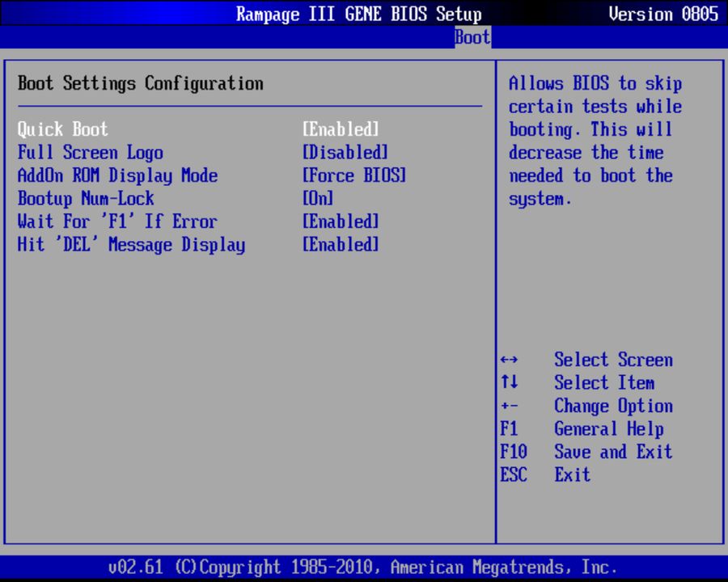Click the Change Option help text
Image resolution: width=728 pixels, height=582 pixels.
(x=614, y=406)
